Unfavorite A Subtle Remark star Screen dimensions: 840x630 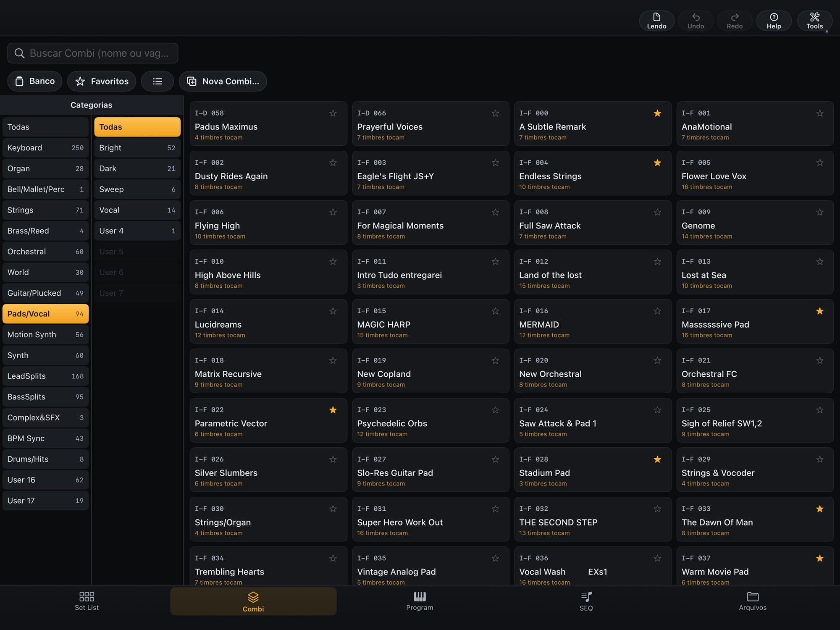tap(657, 113)
